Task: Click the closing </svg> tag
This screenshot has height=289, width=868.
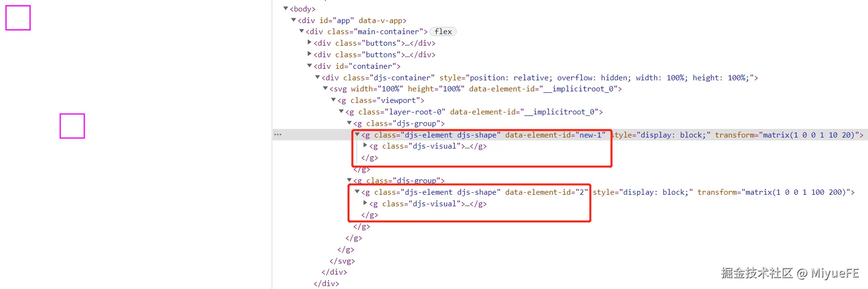Action: tap(342, 261)
